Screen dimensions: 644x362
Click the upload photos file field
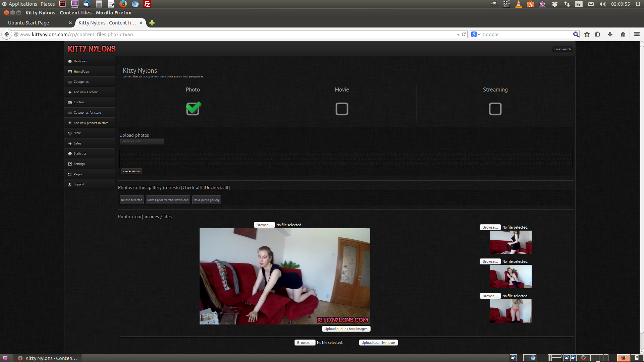pyautogui.click(x=142, y=141)
